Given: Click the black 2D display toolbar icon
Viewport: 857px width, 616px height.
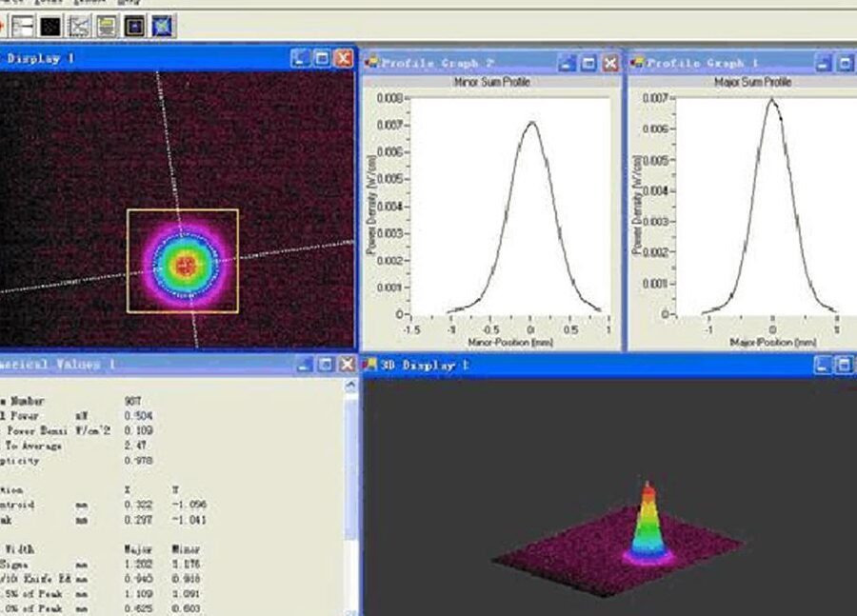Looking at the screenshot, I should [50, 26].
